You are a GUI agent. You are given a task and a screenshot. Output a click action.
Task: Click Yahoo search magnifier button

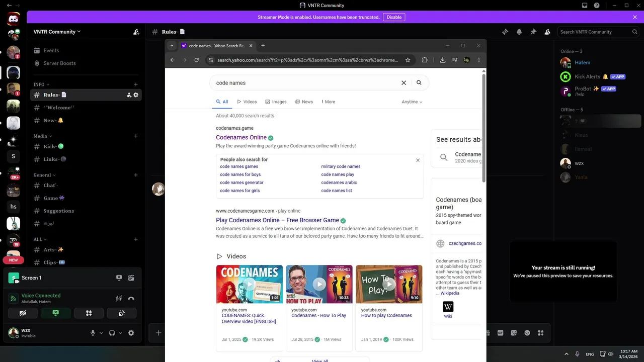click(x=419, y=83)
